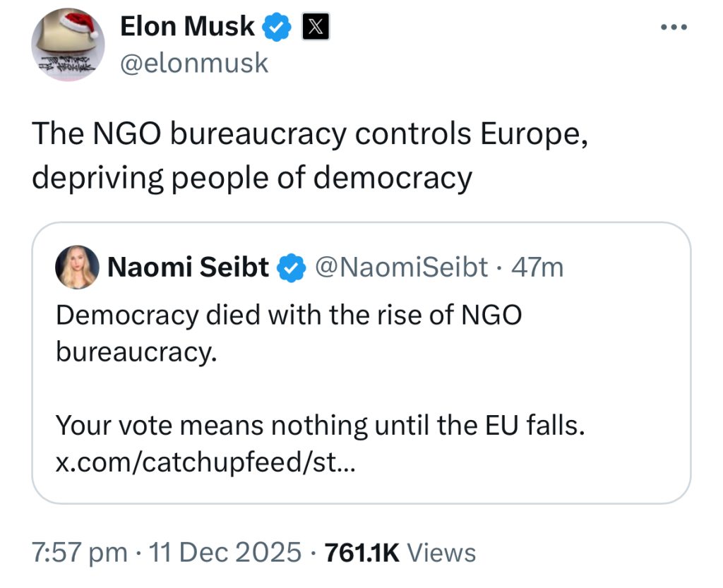Click the "Democracy died" quoted post text
The height and width of the screenshot is (588, 723).
(288, 315)
